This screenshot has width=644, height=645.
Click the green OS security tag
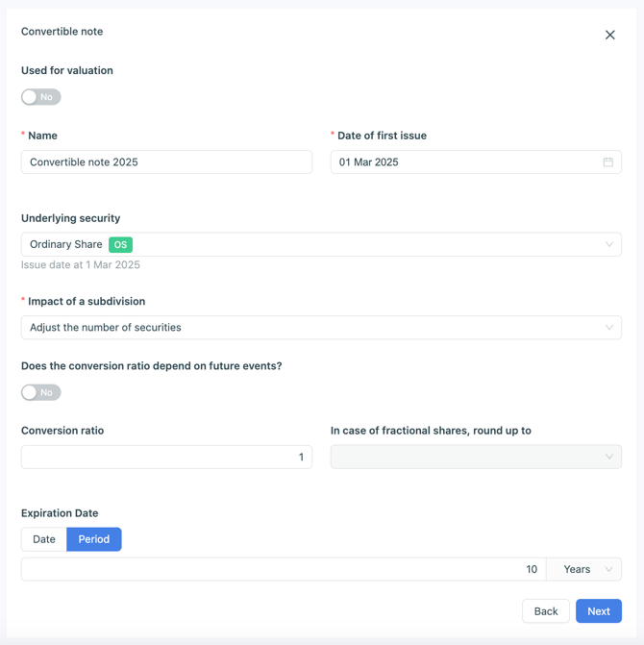pos(120,245)
